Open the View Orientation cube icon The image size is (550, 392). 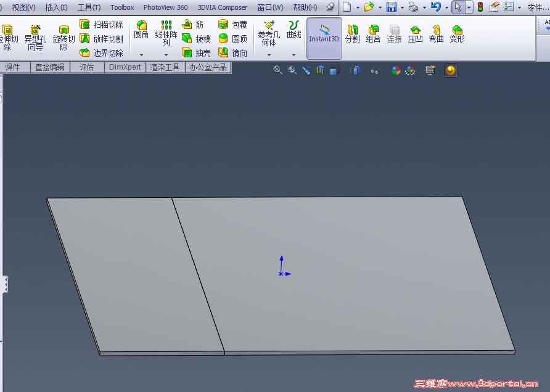coord(335,70)
